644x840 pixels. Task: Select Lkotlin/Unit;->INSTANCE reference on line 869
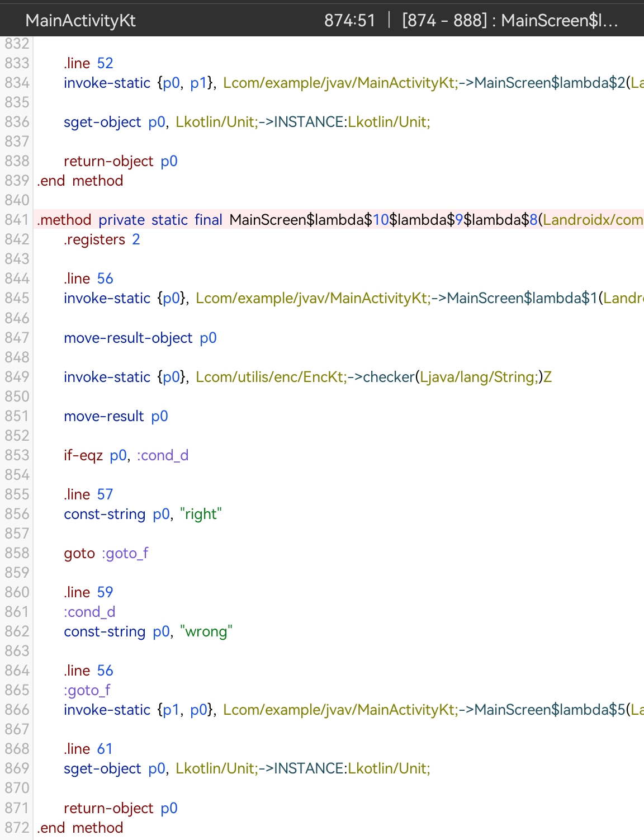point(302,768)
